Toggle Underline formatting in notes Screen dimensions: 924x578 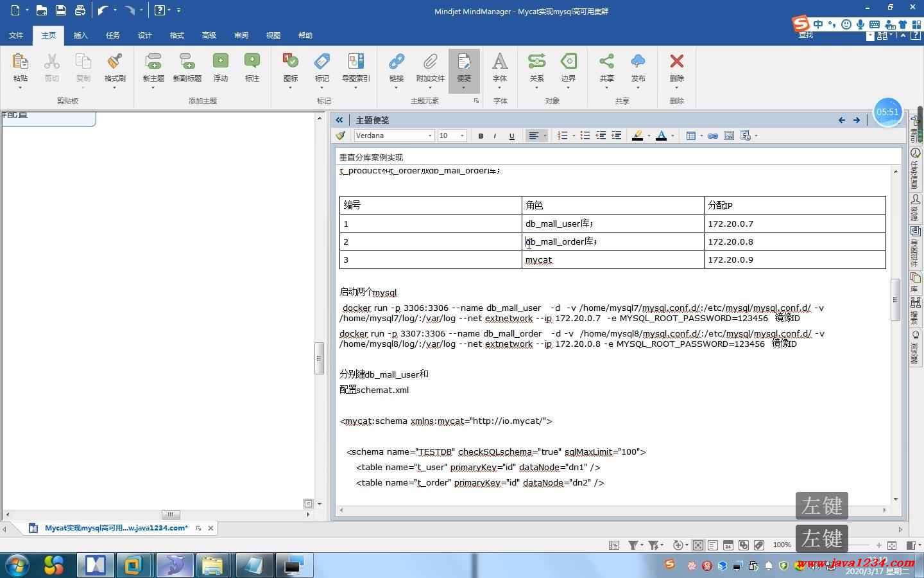(511, 136)
